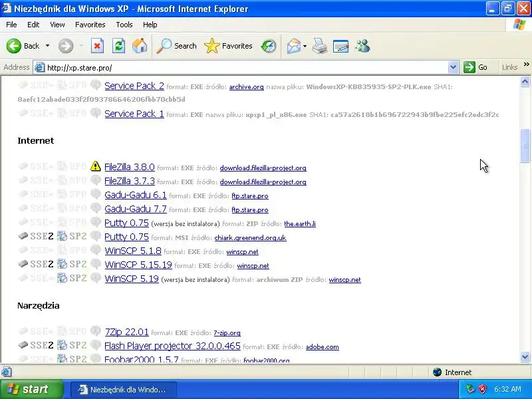Click the comment bubble icon beside 7Zip 22.01
The height and width of the screenshot is (399, 532).
tap(96, 331)
